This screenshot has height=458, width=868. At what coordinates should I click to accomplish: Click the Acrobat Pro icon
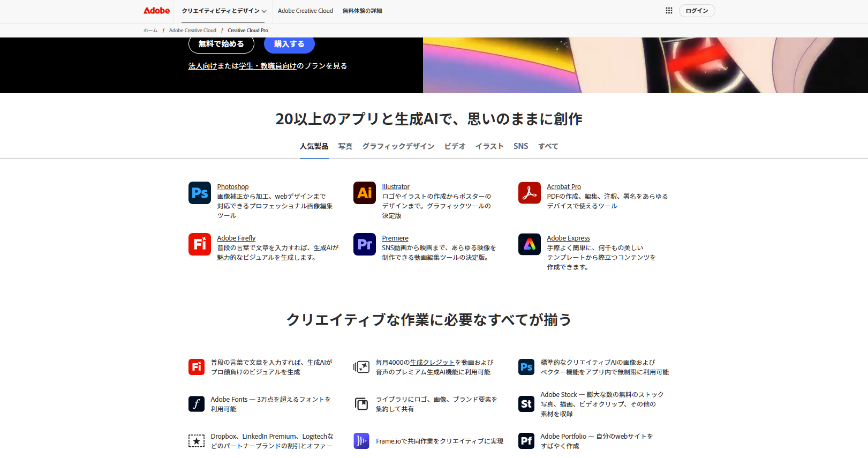pyautogui.click(x=530, y=193)
